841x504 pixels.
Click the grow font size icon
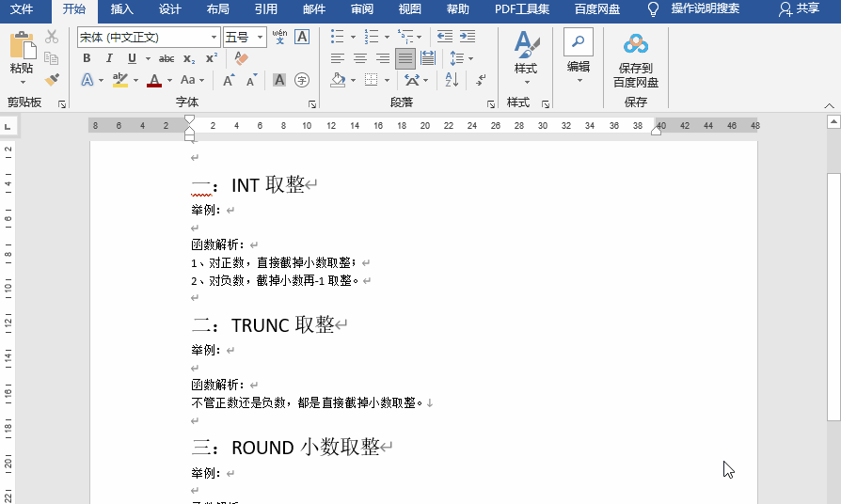point(229,81)
